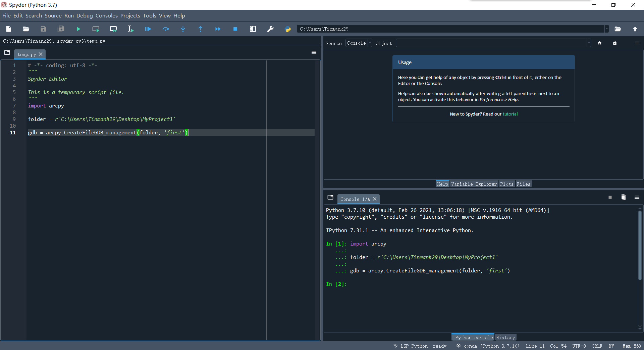The width and height of the screenshot is (644, 350).
Task: Switch to the Variable Explorer tab
Action: coord(474,184)
